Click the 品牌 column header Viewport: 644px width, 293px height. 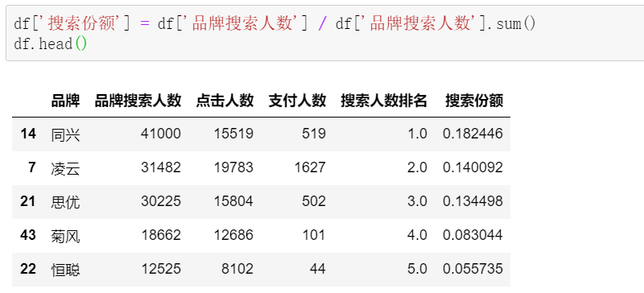click(x=65, y=101)
